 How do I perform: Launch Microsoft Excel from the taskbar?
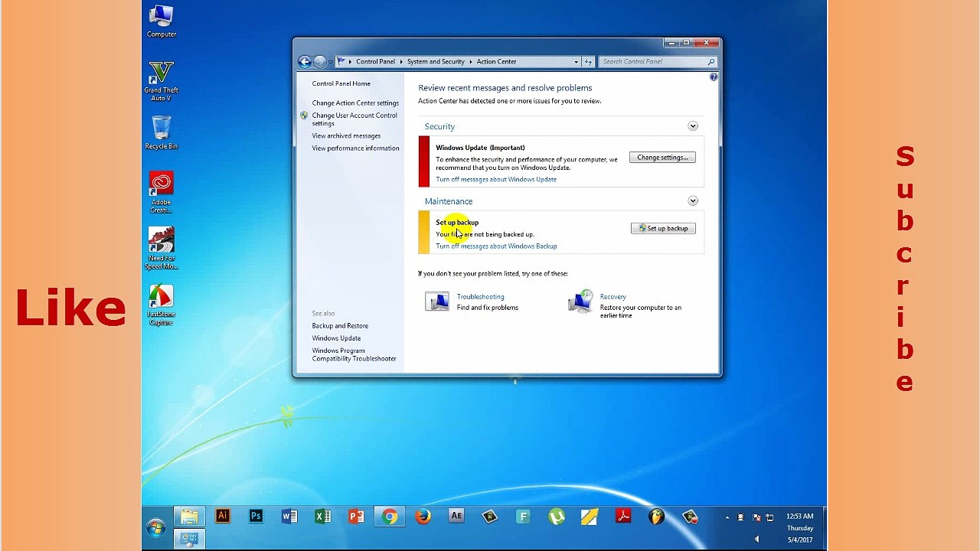pos(322,517)
